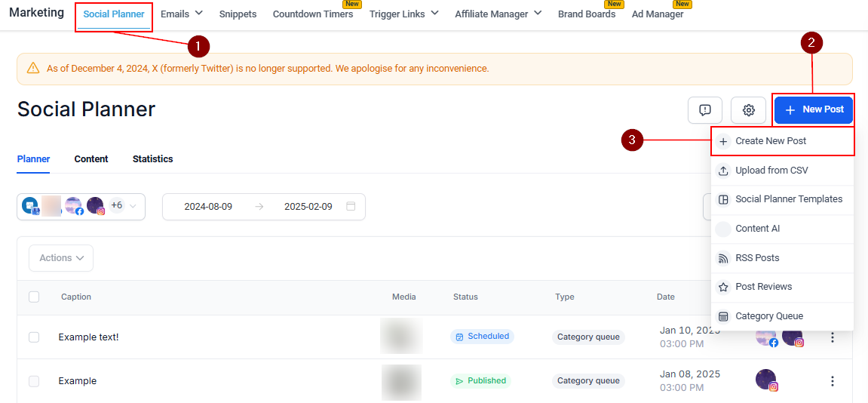Switch to the Content tab

pyautogui.click(x=91, y=159)
